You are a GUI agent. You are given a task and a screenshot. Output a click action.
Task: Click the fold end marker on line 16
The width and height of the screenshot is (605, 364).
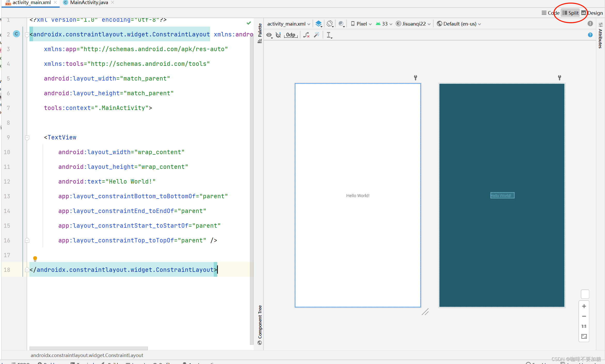click(x=27, y=240)
